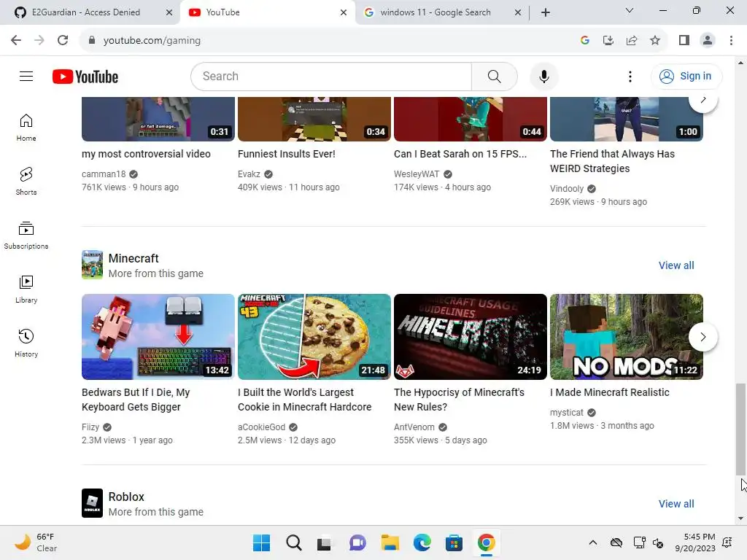Viewport: 747px width, 560px height.
Task: Open 'my most controversial video' title
Action: [x=146, y=154]
